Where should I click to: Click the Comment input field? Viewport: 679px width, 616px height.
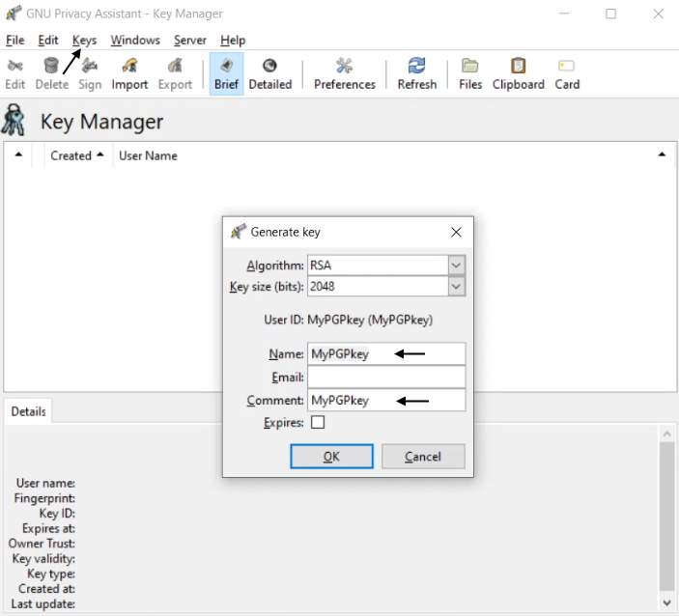click(x=386, y=400)
